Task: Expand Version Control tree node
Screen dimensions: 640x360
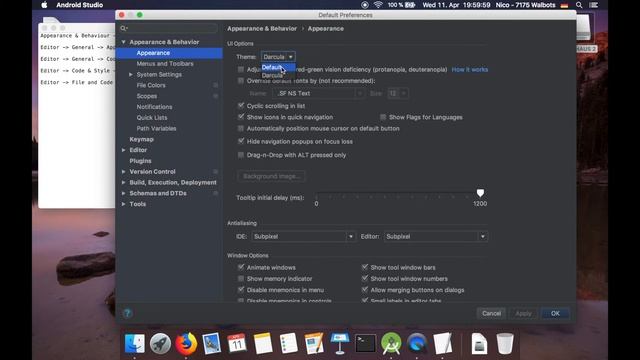Action: point(123,172)
